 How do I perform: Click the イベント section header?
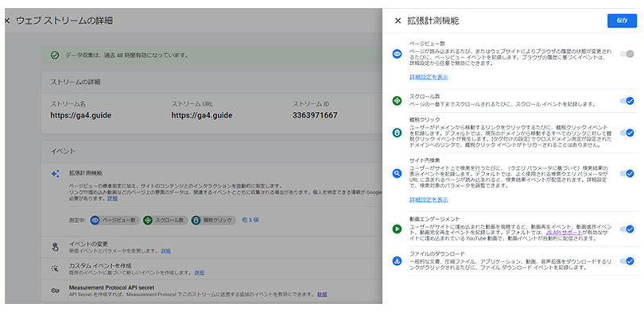click(x=63, y=152)
